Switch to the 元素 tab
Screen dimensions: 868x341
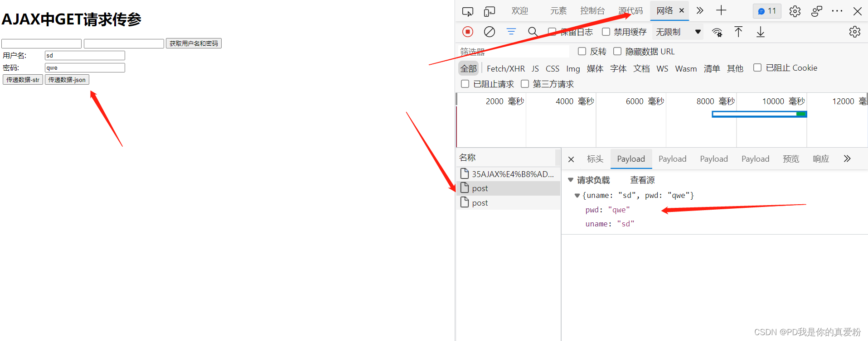click(x=558, y=10)
